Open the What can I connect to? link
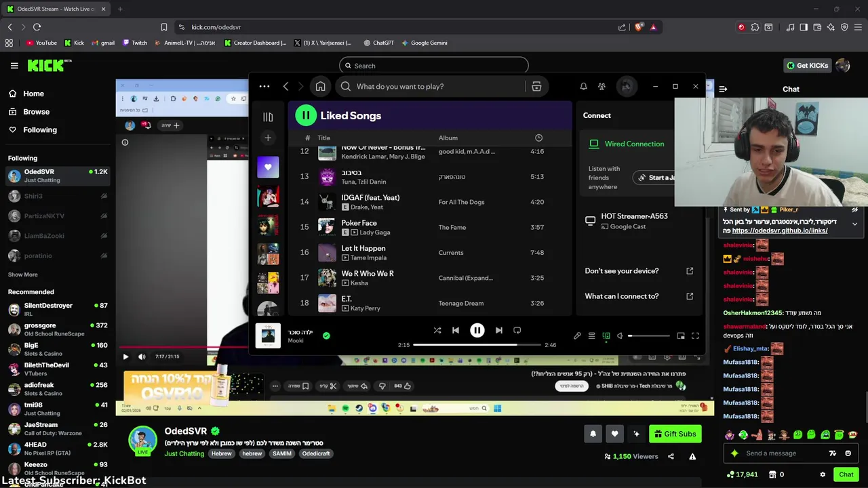Screen dimensions: 868x488 click(639, 296)
